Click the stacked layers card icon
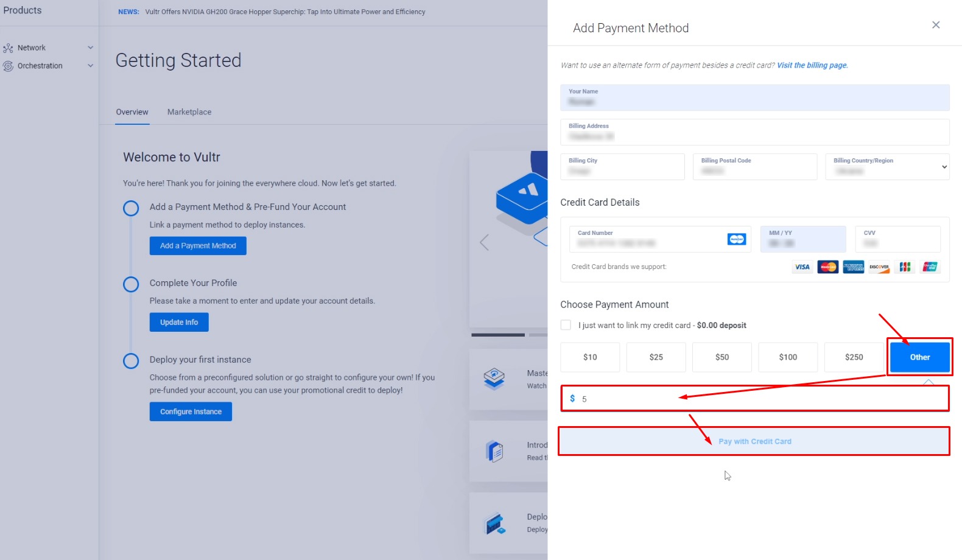The image size is (962, 560). click(x=494, y=379)
